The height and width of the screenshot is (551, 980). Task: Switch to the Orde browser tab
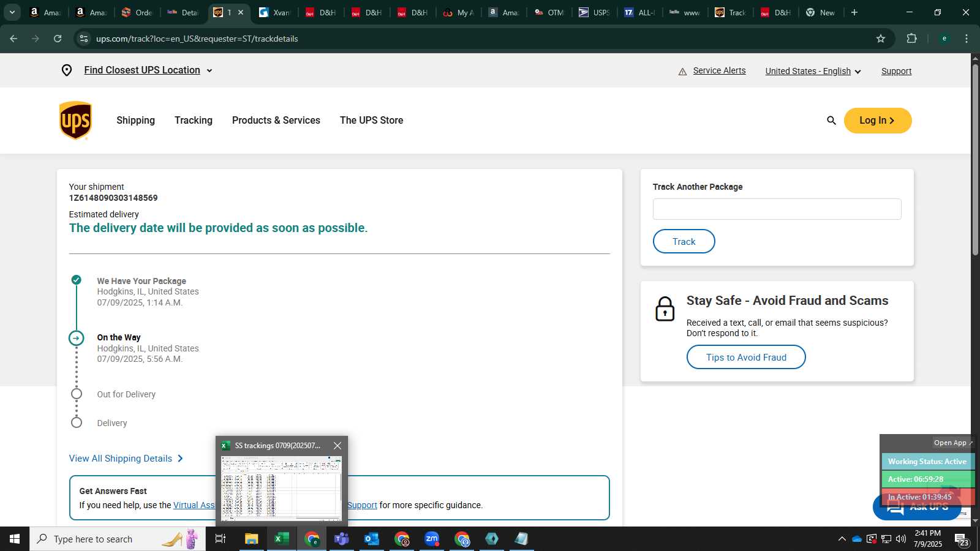[137, 12]
